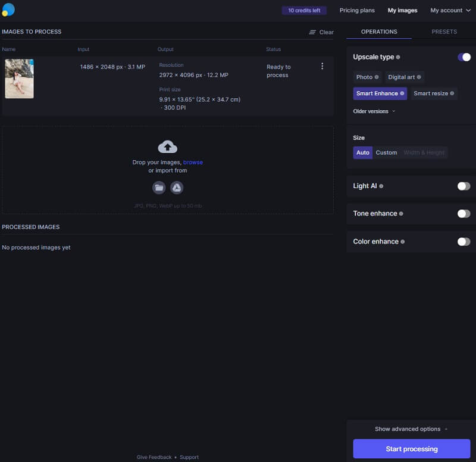Click the Let's Enhance logo icon

click(8, 10)
